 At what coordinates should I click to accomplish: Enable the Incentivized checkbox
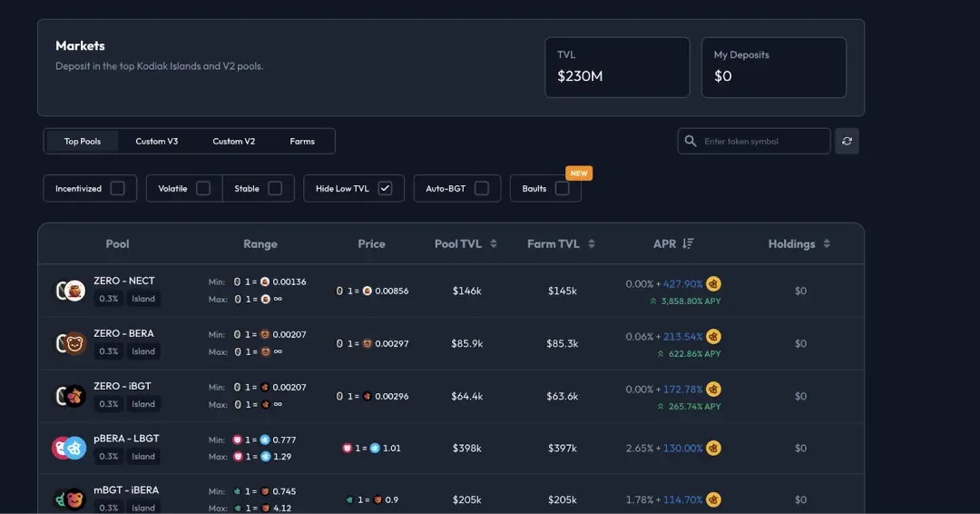tap(117, 188)
